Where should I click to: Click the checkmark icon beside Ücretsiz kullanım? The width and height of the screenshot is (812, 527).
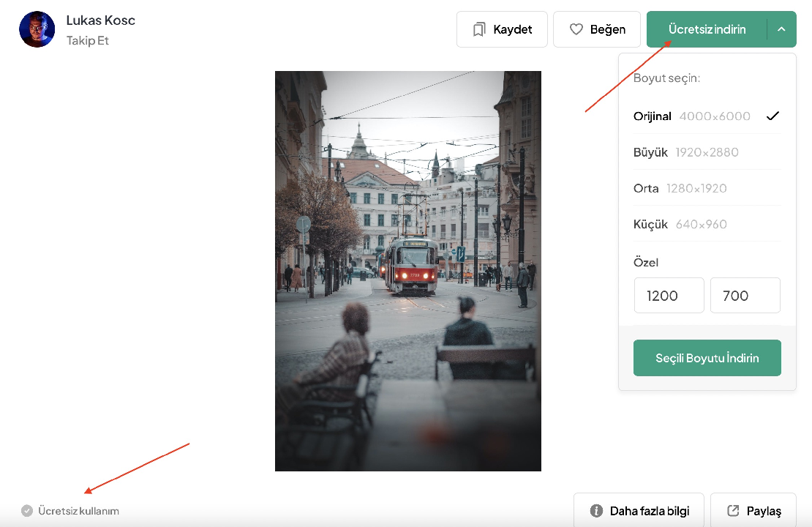27,511
